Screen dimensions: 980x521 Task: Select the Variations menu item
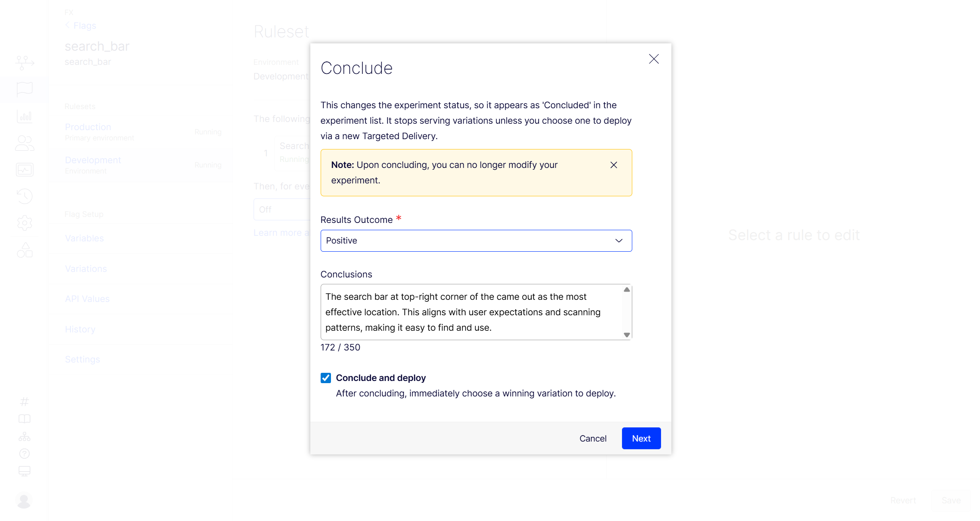point(86,269)
